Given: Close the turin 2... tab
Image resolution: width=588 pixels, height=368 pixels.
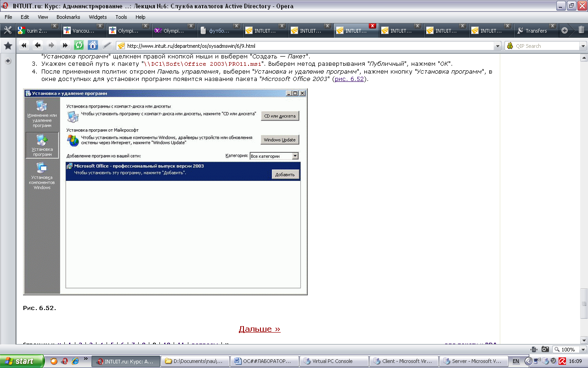Looking at the screenshot, I should 54,26.
